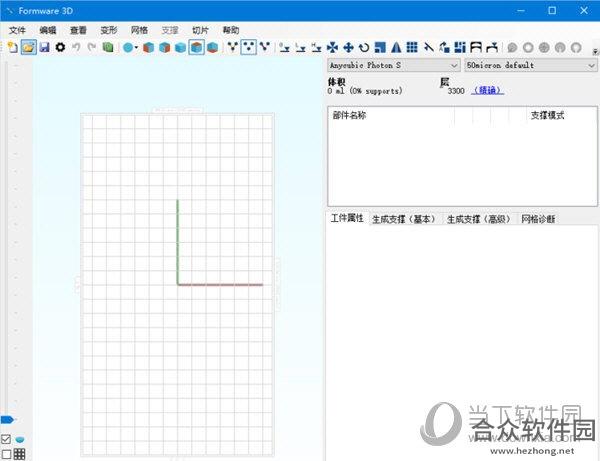Screen dimensions: 600x461
Task: Click the black arch support icon
Action: 476,47
